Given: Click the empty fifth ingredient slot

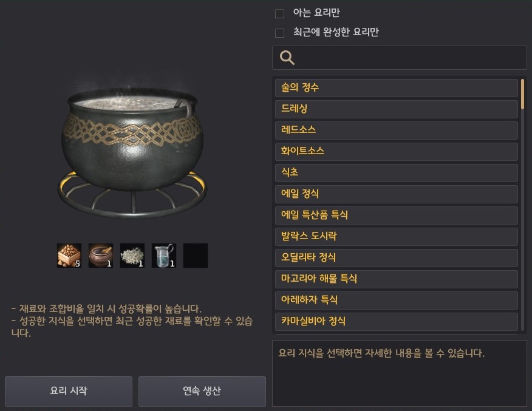Looking at the screenshot, I should [196, 256].
